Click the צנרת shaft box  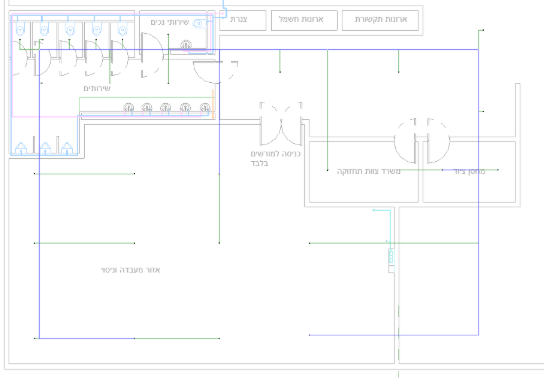coord(243,20)
